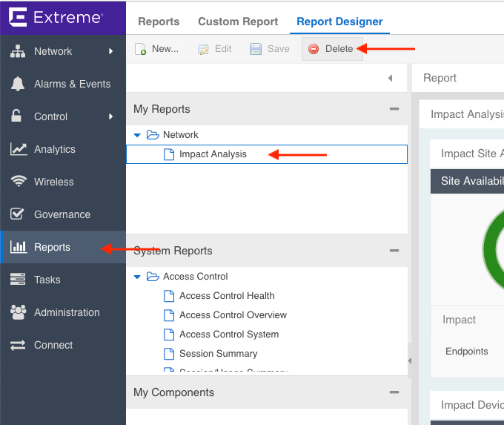Click the vertical splitter collapse arrow
Image resolution: width=504 pixels, height=425 pixels.
(x=409, y=360)
